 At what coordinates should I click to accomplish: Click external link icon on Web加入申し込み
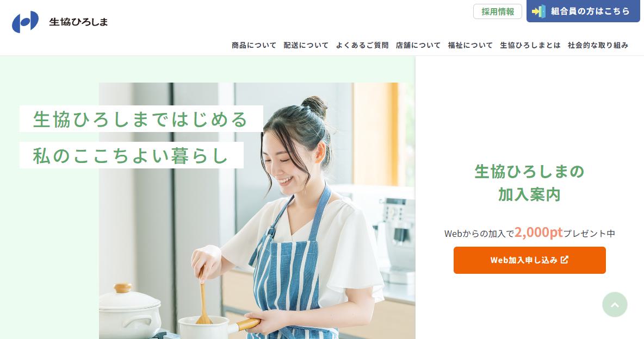565,259
